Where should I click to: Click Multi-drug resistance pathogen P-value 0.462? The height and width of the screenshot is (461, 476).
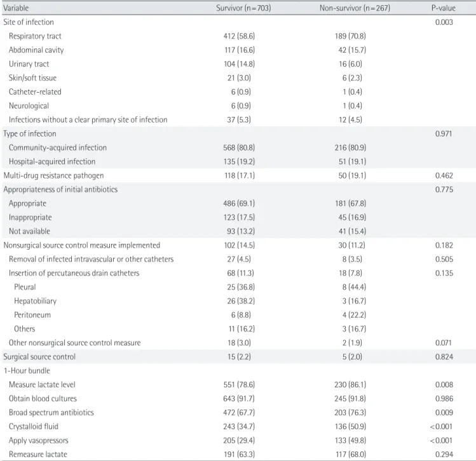point(444,176)
